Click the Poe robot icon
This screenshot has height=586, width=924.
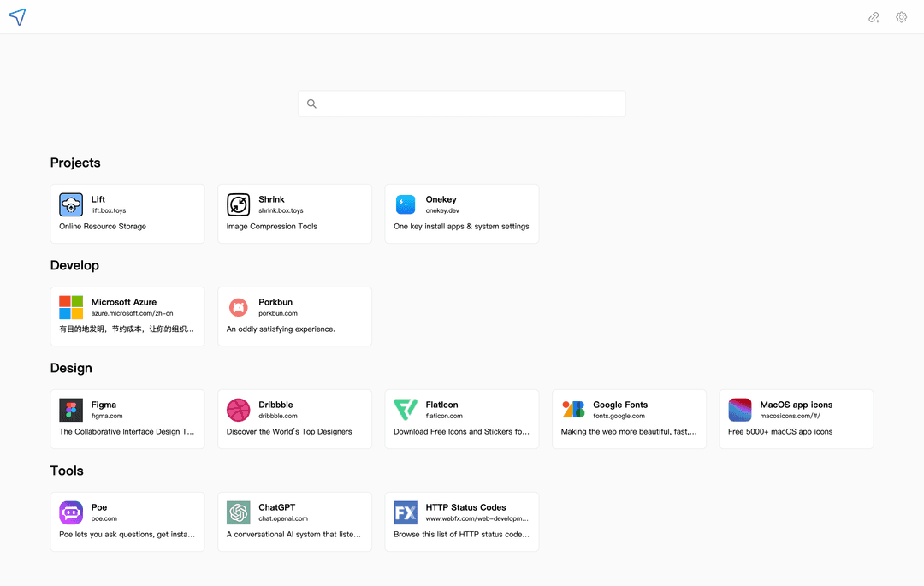pyautogui.click(x=71, y=512)
